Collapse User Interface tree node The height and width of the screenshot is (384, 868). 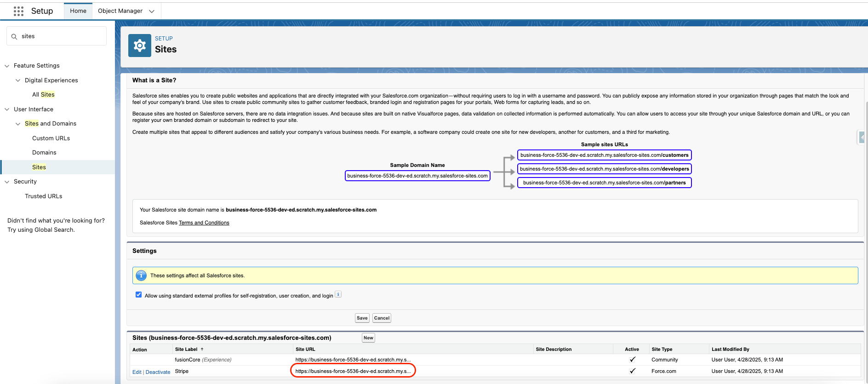tap(7, 109)
